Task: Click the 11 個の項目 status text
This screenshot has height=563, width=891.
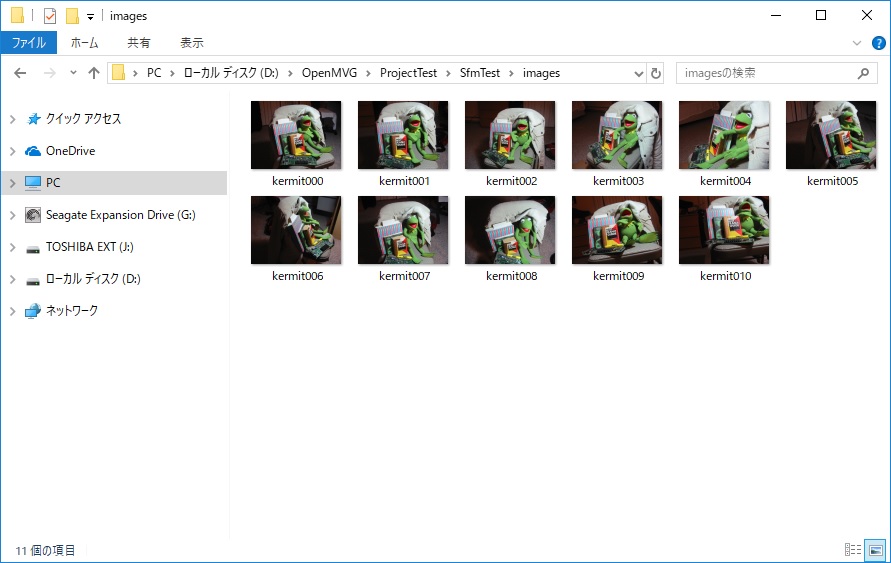Action: [45, 551]
